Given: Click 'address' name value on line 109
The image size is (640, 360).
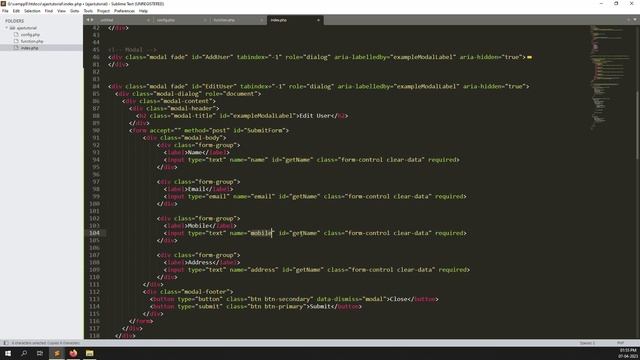Looking at the screenshot, I should tap(262, 270).
